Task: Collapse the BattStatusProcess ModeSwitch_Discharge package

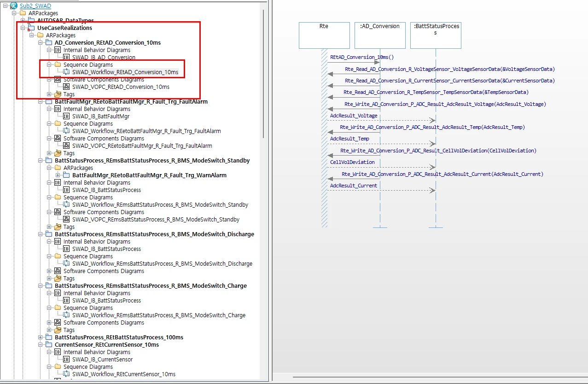Action: (40, 234)
